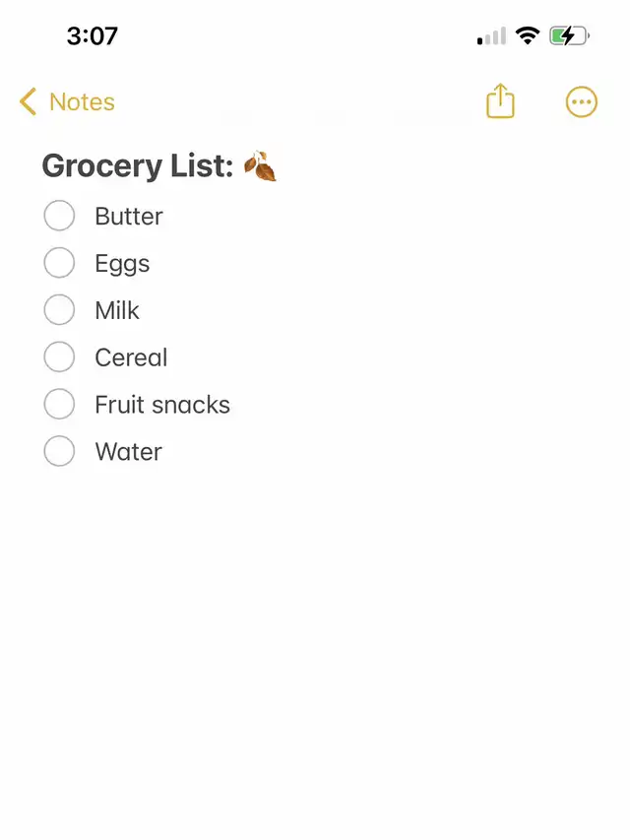Tap the Share icon in header
The height and width of the screenshot is (840, 630).
pos(500,100)
